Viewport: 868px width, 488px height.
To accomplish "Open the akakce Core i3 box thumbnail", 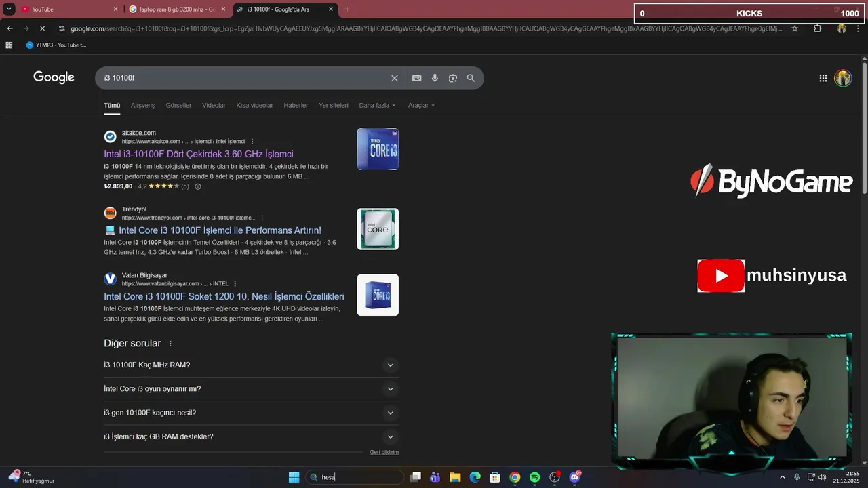I will click(x=378, y=149).
